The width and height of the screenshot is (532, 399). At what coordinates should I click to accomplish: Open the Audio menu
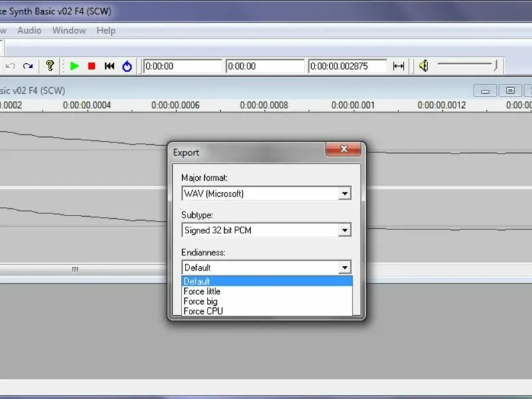click(x=29, y=31)
